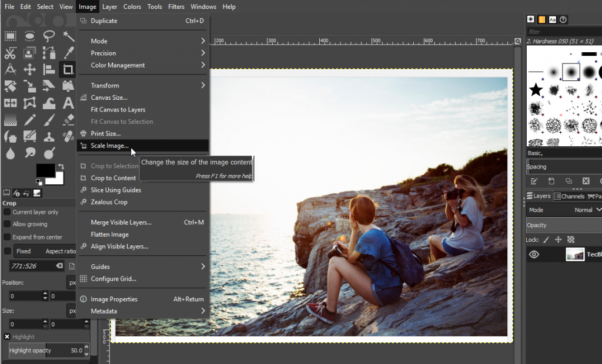602x364 pixels.
Task: Pick the Text tool
Action: 68,103
